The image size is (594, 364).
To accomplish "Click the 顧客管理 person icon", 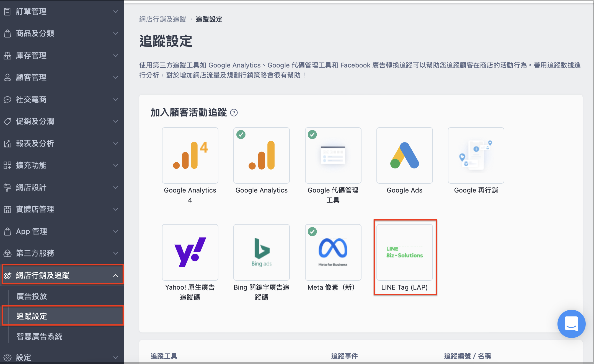I will (x=7, y=77).
